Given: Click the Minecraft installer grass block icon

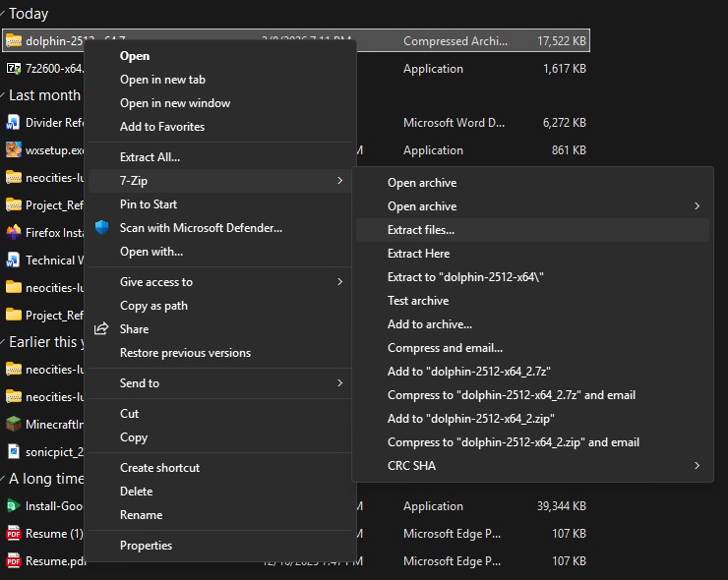Looking at the screenshot, I should tap(14, 425).
